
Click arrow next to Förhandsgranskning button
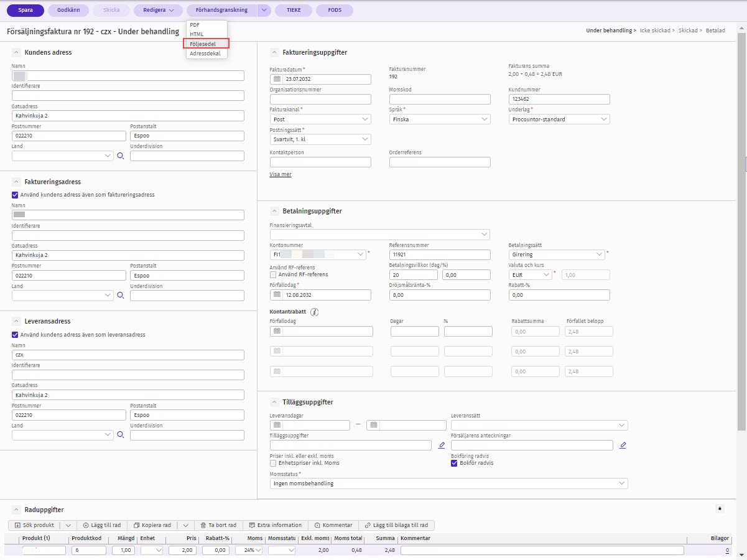[x=264, y=10]
